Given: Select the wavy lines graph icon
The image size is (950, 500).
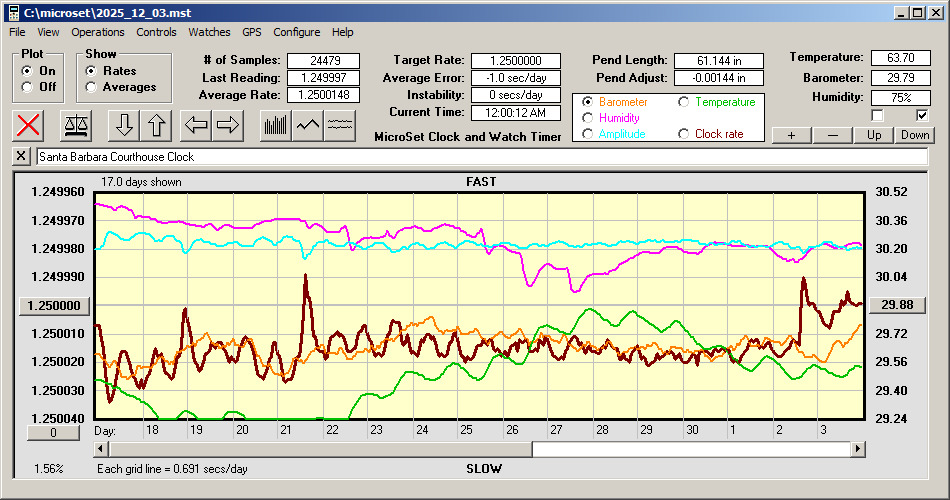Looking at the screenshot, I should pos(341,125).
